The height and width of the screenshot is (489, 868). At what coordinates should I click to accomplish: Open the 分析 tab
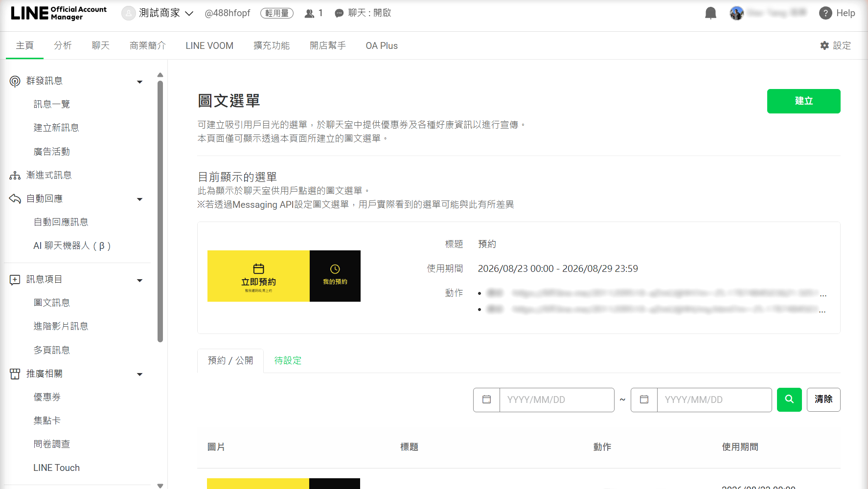63,45
